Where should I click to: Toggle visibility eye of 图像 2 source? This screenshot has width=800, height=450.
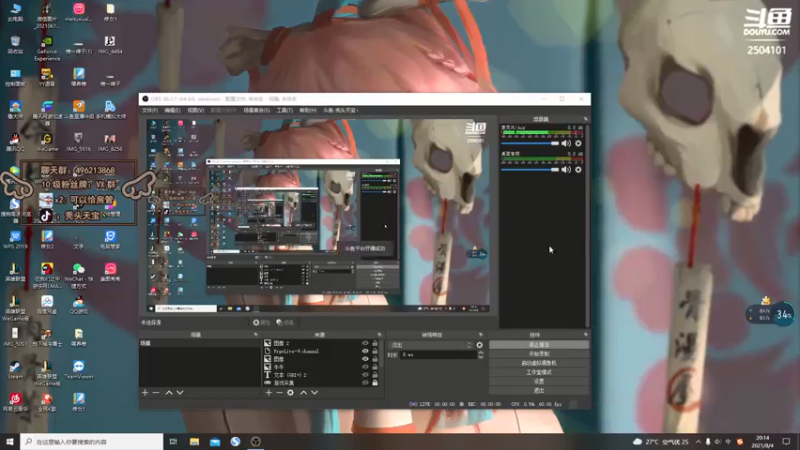click(365, 343)
